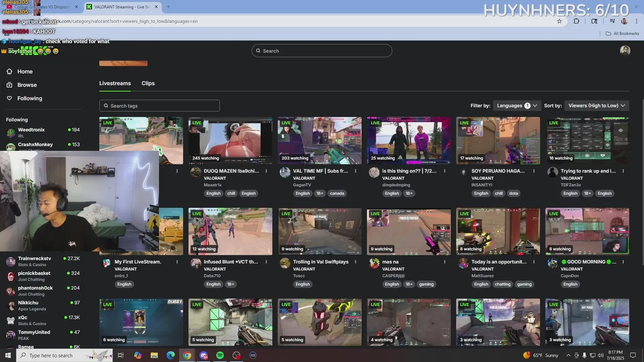Click the Home icon in Kick sidebar
Screen dimensions: 644x362
(x=10, y=71)
